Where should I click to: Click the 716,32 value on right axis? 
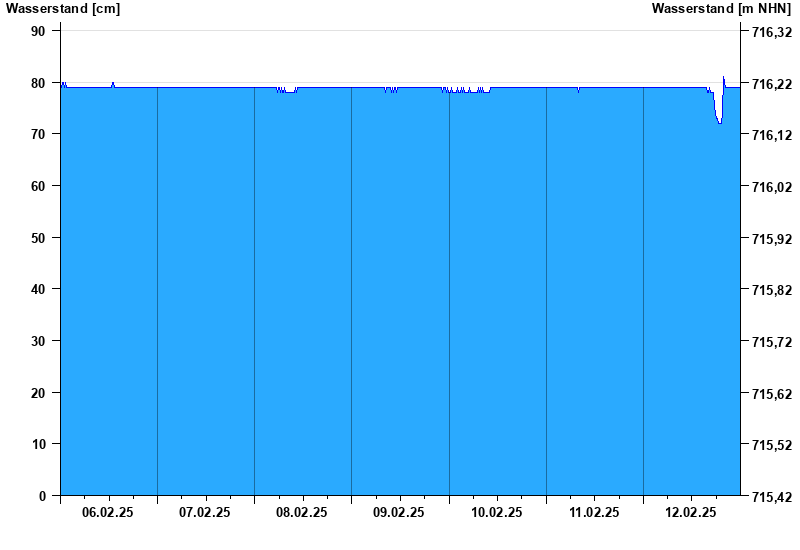pos(769,32)
